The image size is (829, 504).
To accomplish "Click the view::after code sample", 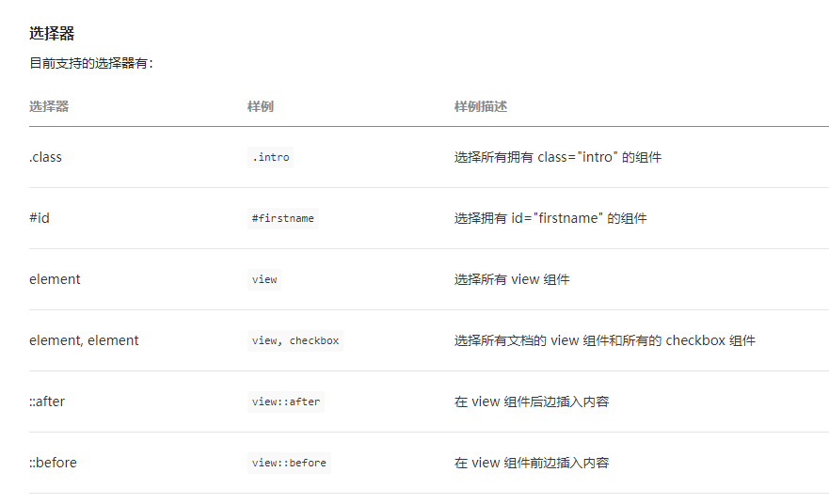I will tap(286, 402).
